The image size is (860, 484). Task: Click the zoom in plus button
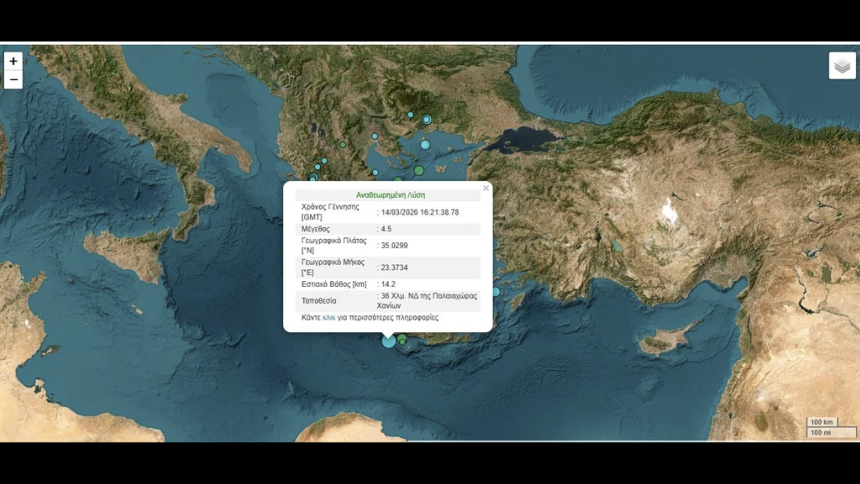click(x=13, y=61)
